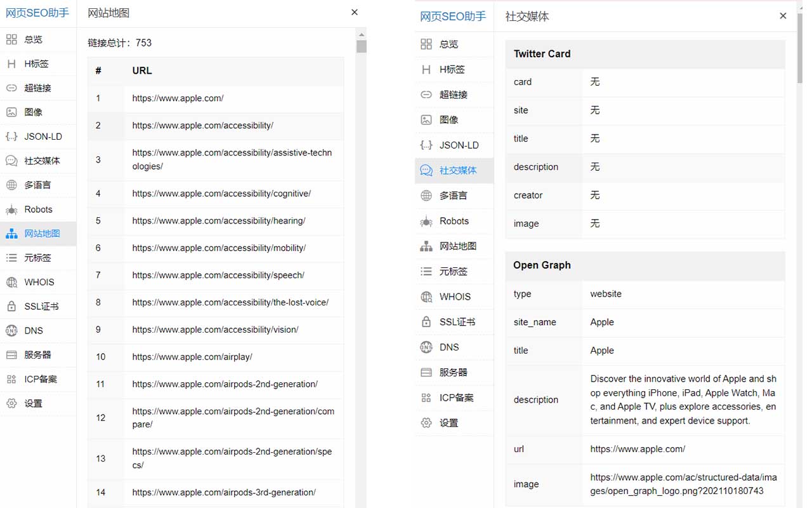812x508 pixels.
Task: Click the WHOIS globe icon in left panel
Action: [11, 283]
